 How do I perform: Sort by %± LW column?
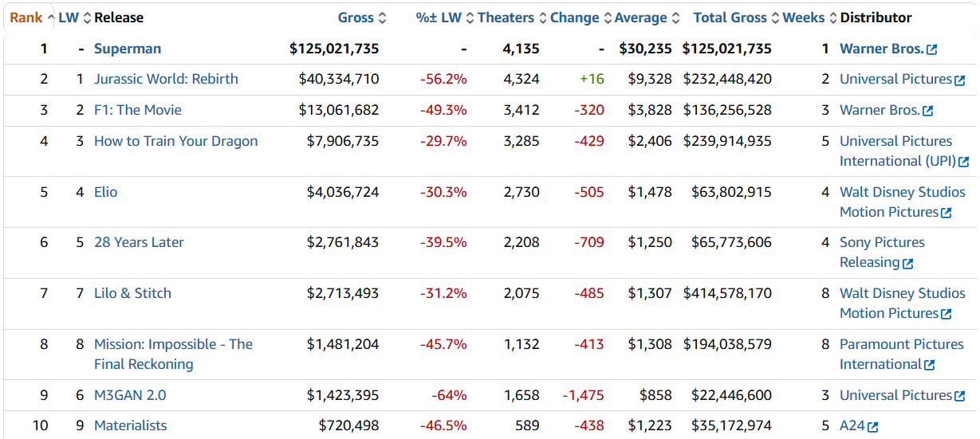439,18
